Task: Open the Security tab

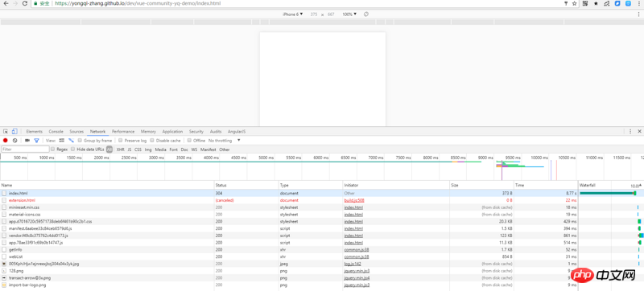Action: tap(196, 132)
